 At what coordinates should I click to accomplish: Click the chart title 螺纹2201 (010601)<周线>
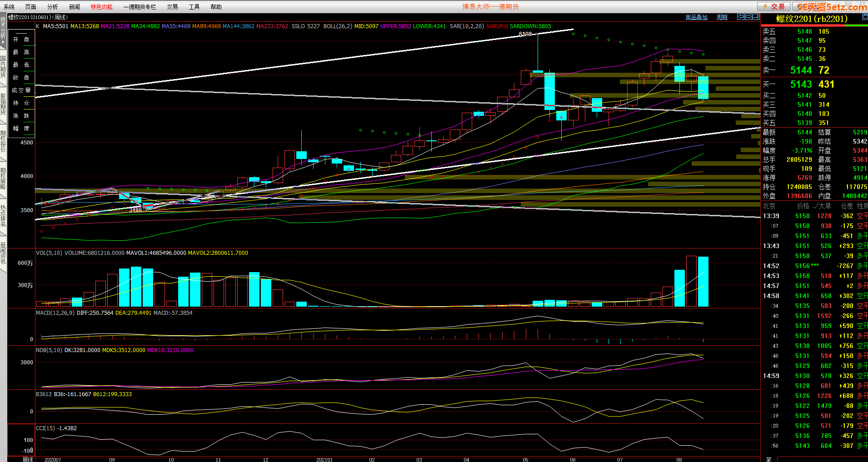[x=38, y=17]
